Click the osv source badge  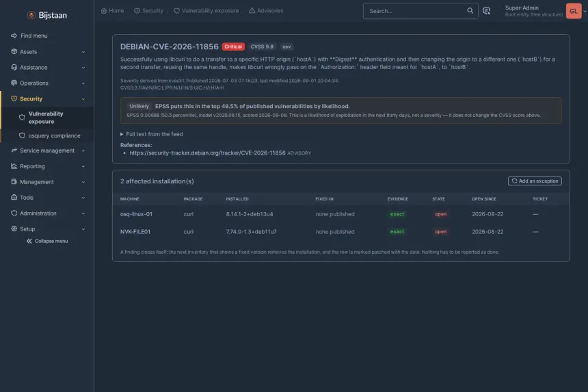286,47
